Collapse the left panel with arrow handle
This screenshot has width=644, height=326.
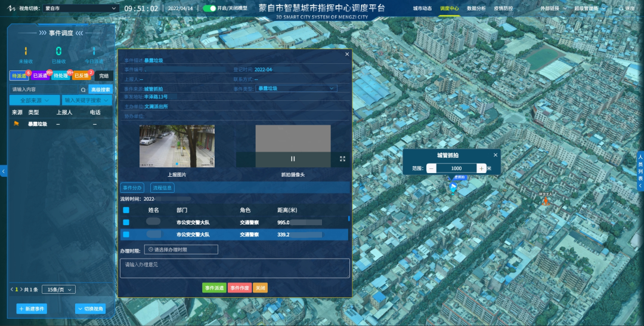(x=3, y=171)
